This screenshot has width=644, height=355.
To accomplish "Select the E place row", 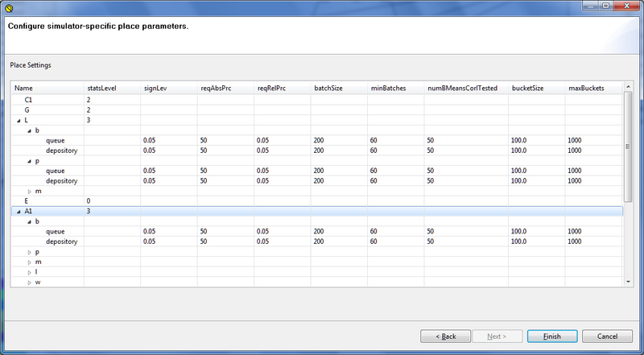I will point(27,200).
